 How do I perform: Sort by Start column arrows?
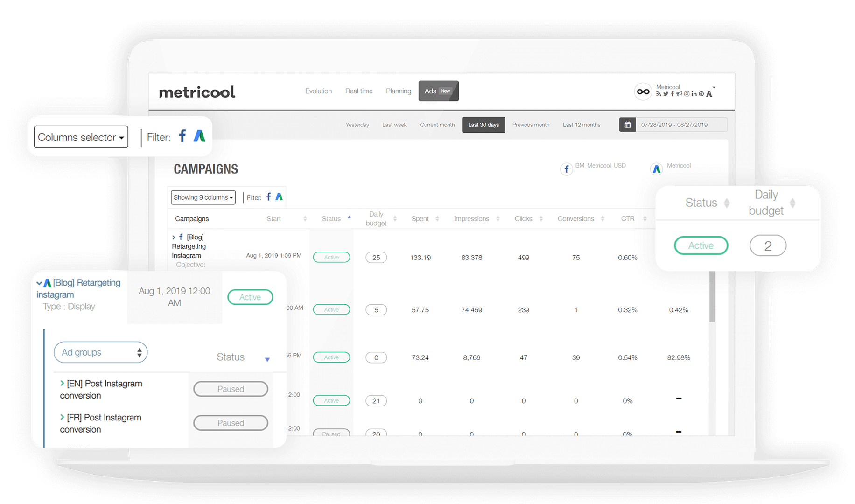tap(305, 218)
